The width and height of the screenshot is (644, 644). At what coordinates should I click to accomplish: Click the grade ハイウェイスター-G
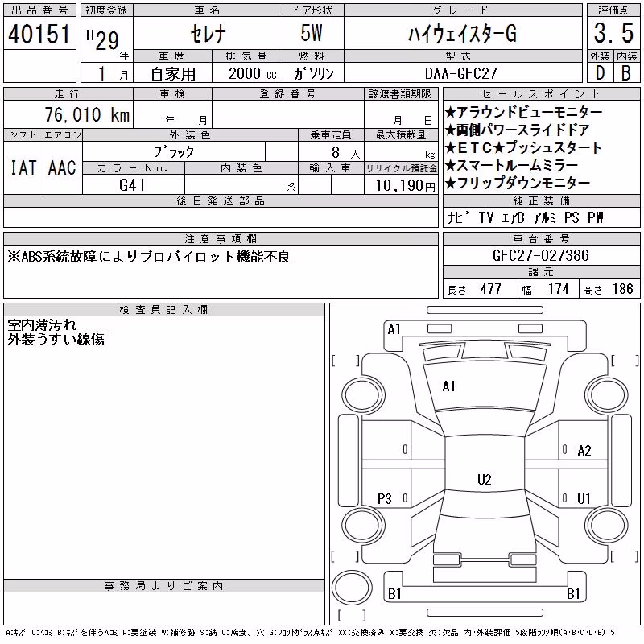click(462, 34)
